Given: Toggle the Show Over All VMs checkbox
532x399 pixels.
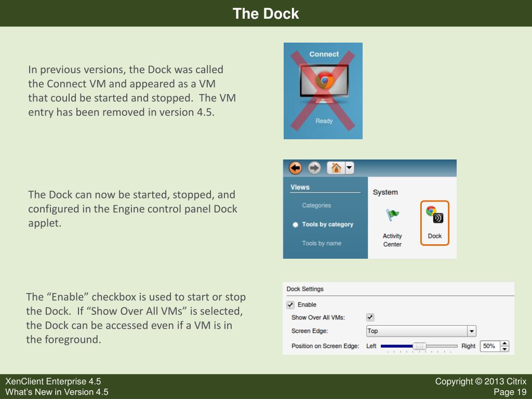Looking at the screenshot, I should click(x=370, y=317).
